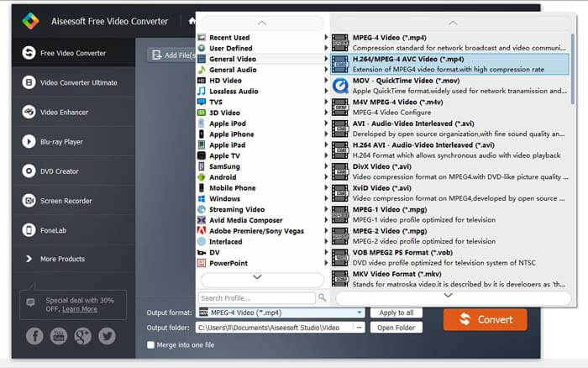Click the Twitter social icon
Screen dimensions: 588x368
pyautogui.click(x=107, y=336)
